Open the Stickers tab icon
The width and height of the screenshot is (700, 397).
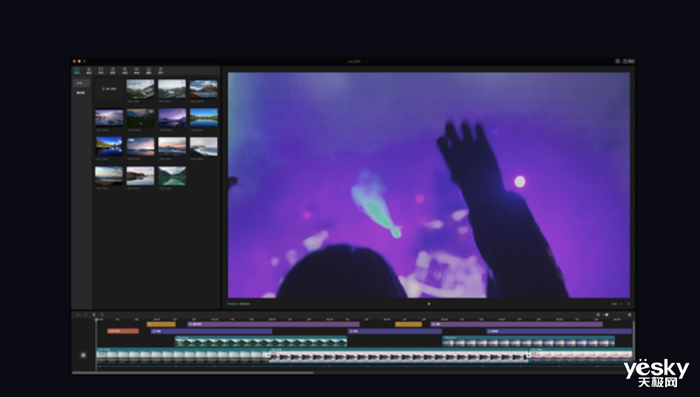tap(112, 71)
